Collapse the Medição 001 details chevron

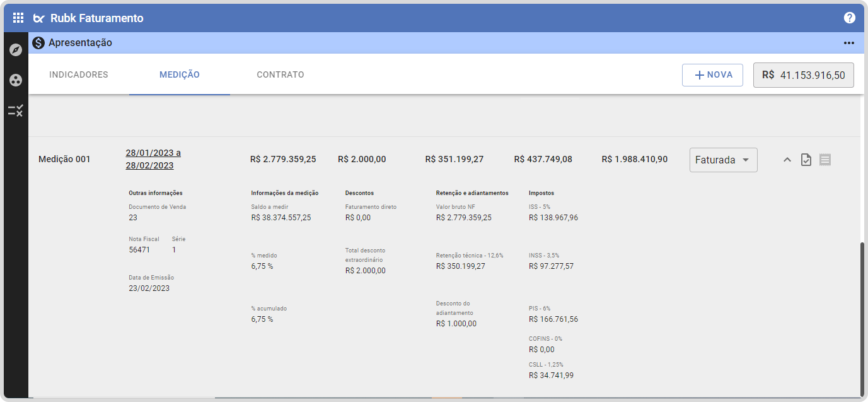(787, 160)
